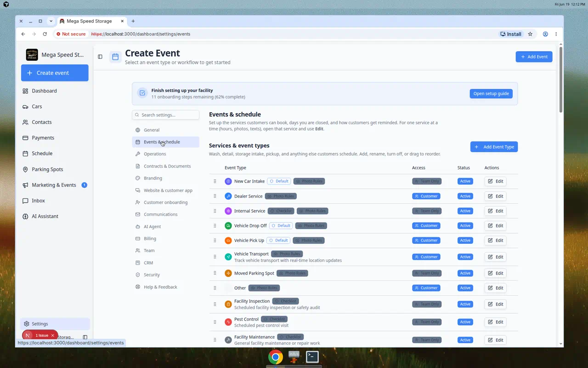Select AI Agent settings section
The width and height of the screenshot is (588, 368).
click(x=165, y=227)
